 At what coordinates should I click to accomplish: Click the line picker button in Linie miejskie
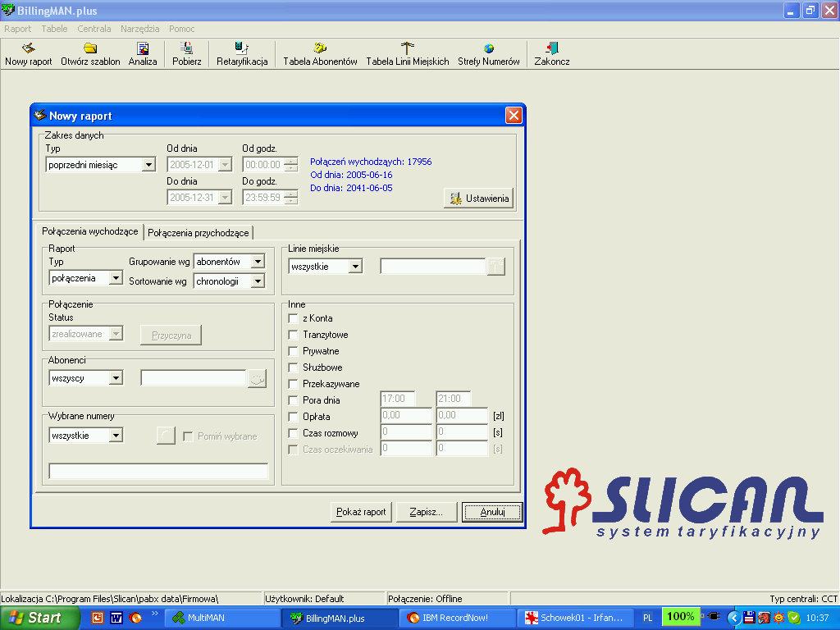[496, 267]
